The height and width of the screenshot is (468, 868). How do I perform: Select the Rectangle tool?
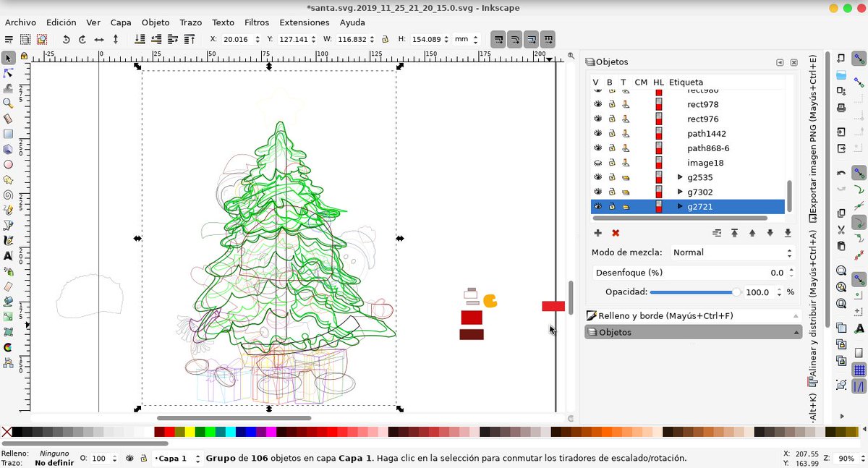coord(8,134)
